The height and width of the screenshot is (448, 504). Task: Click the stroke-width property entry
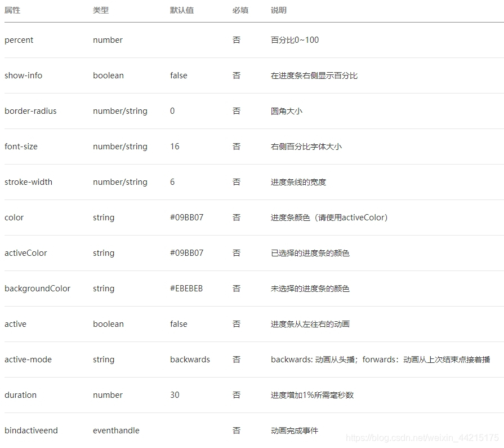pos(27,182)
